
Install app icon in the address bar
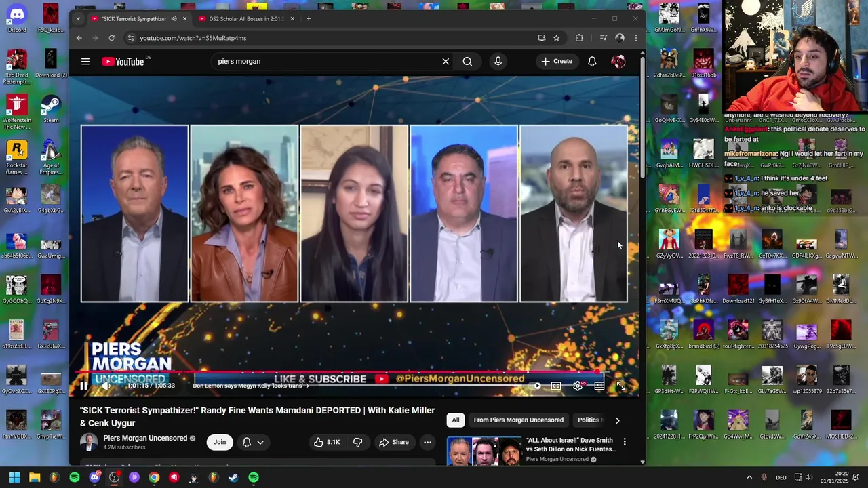541,38
